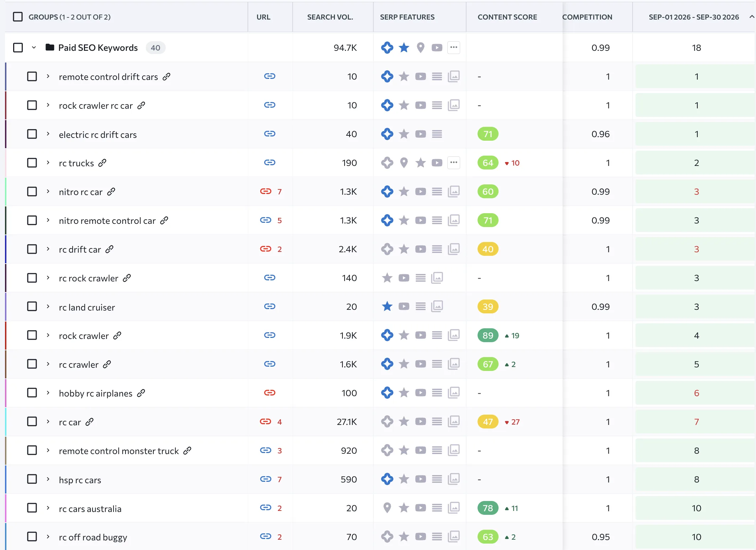The width and height of the screenshot is (756, 550).
Task: Click the more SERP features button in Paid SEO Keywords row
Action: pos(454,47)
